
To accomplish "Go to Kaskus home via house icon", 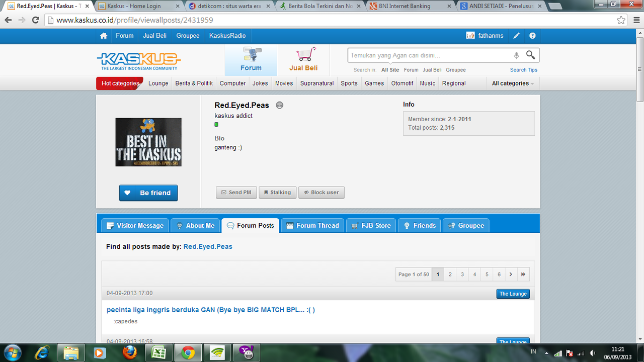I will tap(104, 36).
